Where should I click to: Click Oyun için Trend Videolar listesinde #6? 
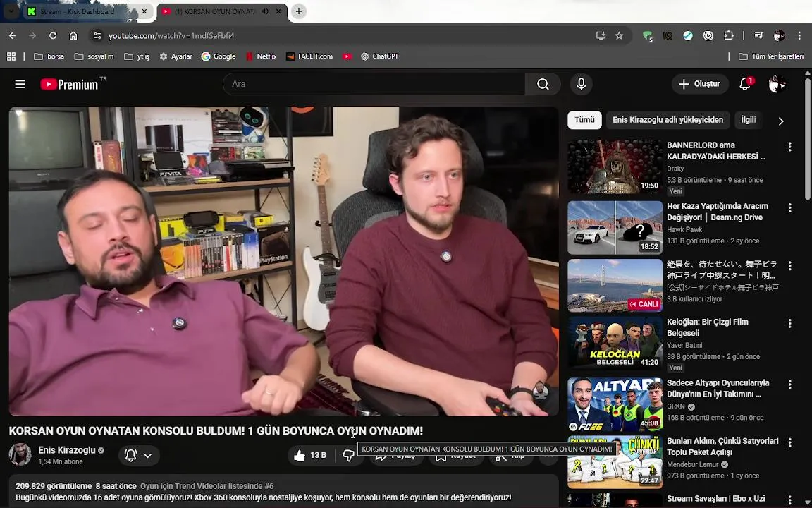pyautogui.click(x=207, y=485)
